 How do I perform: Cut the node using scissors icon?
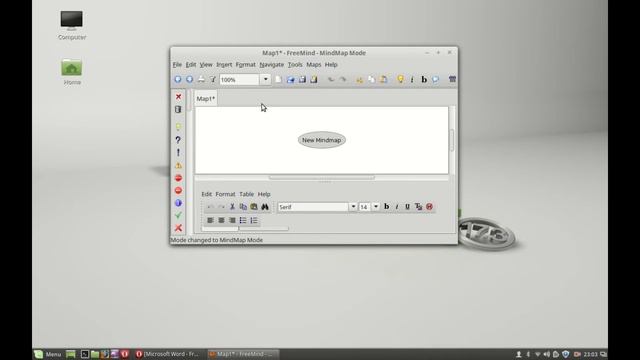pyautogui.click(x=360, y=79)
